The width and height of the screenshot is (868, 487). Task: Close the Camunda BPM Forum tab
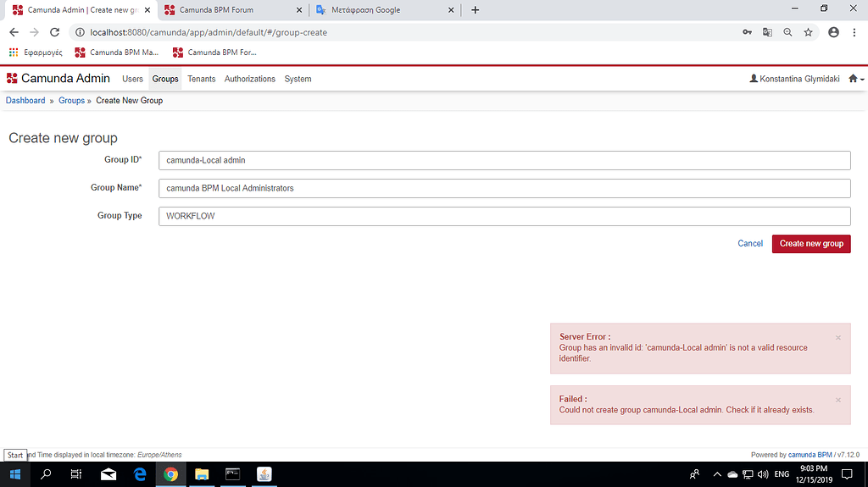pos(299,10)
